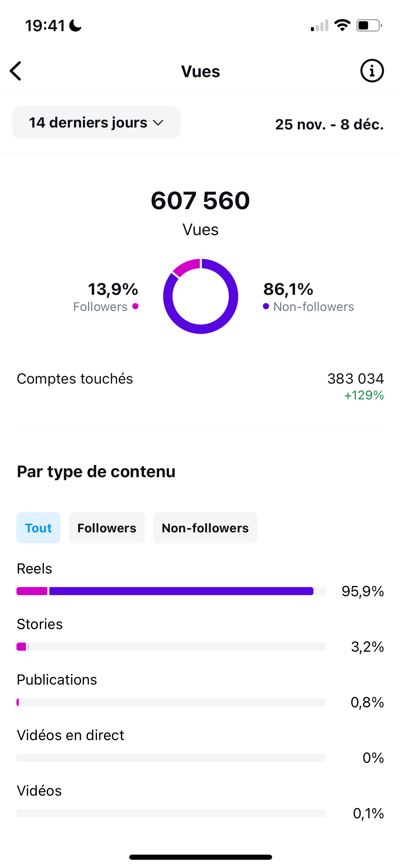Screen dimensions: 401x868
Task: Tap the moon focus mode icon
Action: (75, 25)
